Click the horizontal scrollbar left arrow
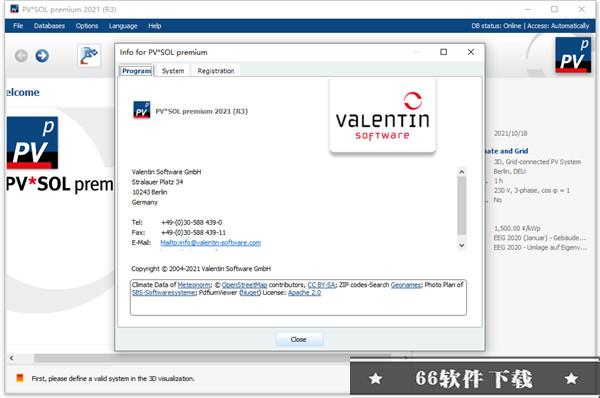 pyautogui.click(x=12, y=358)
